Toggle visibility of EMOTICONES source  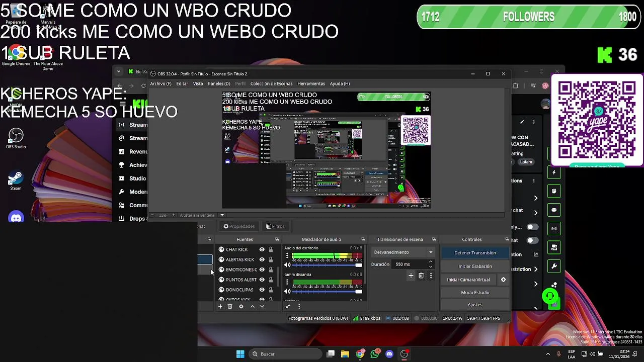[262, 269]
